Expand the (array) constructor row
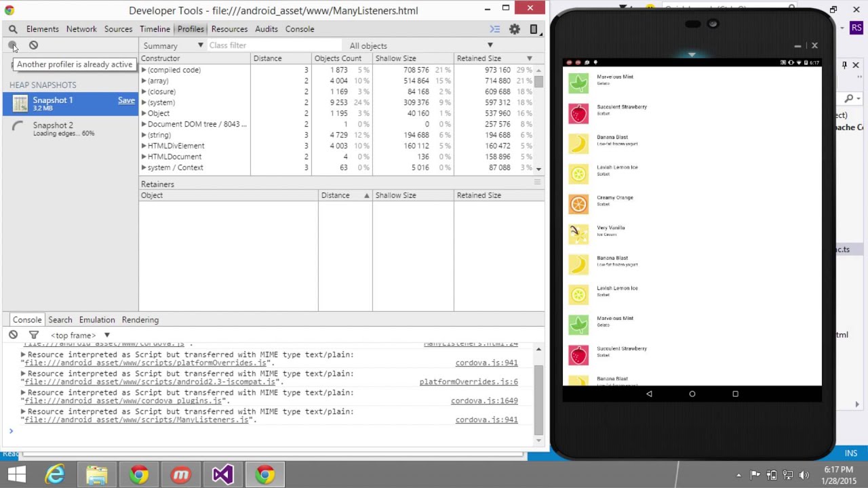868x488 pixels. pyautogui.click(x=144, y=81)
